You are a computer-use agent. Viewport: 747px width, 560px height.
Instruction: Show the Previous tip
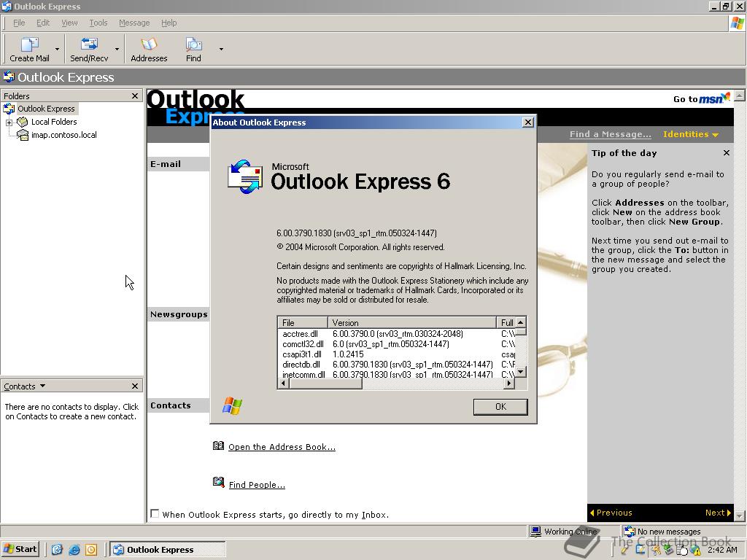(611, 513)
